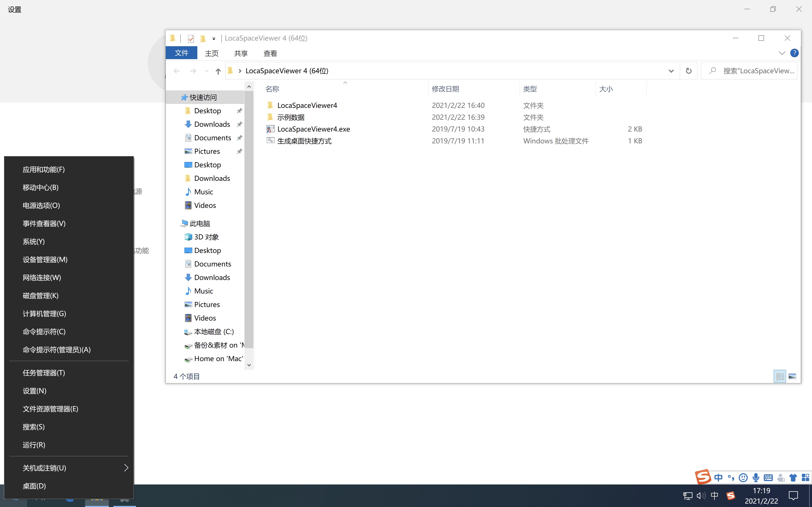
Task: Click the Help question mark button
Action: click(x=794, y=53)
